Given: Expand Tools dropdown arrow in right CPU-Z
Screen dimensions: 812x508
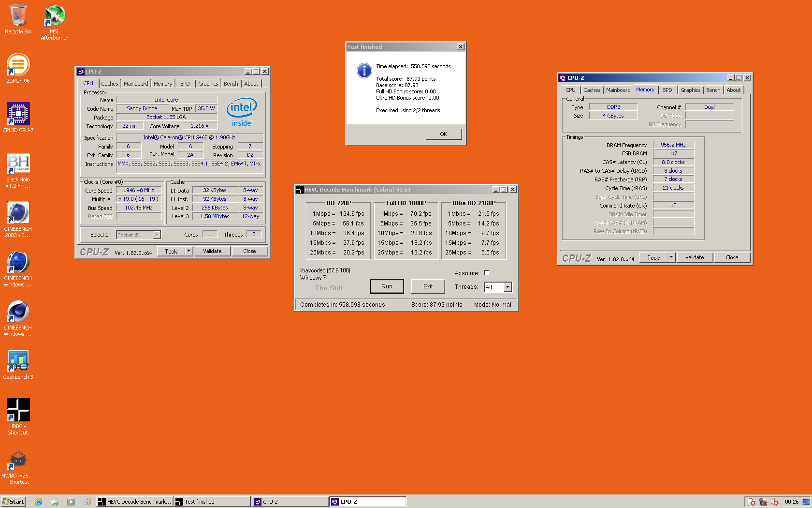Looking at the screenshot, I should click(671, 257).
